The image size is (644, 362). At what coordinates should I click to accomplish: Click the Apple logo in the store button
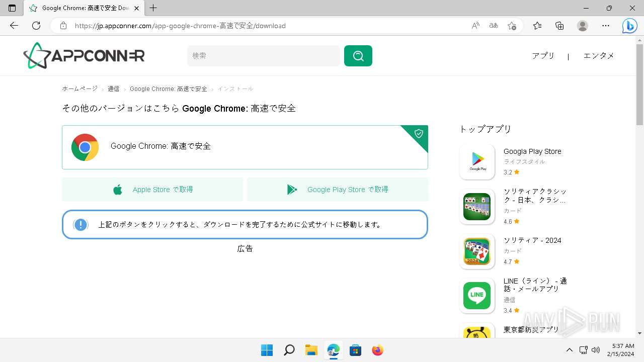118,190
